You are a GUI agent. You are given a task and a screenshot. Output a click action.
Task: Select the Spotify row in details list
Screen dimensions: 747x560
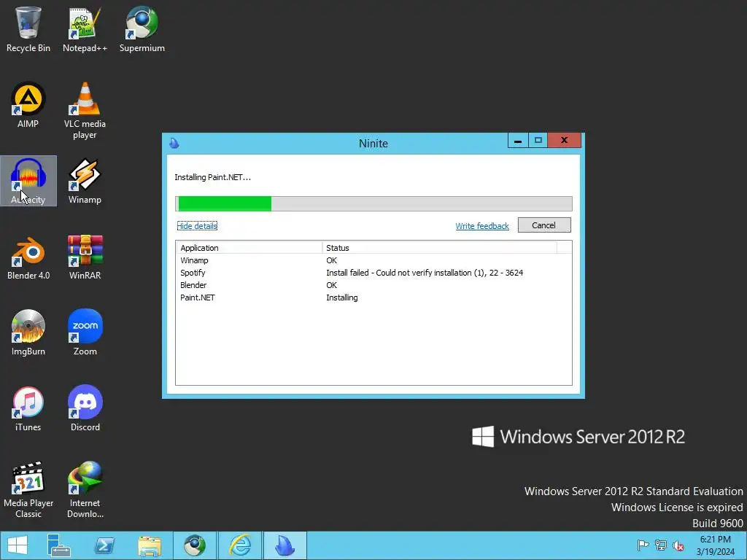(373, 273)
